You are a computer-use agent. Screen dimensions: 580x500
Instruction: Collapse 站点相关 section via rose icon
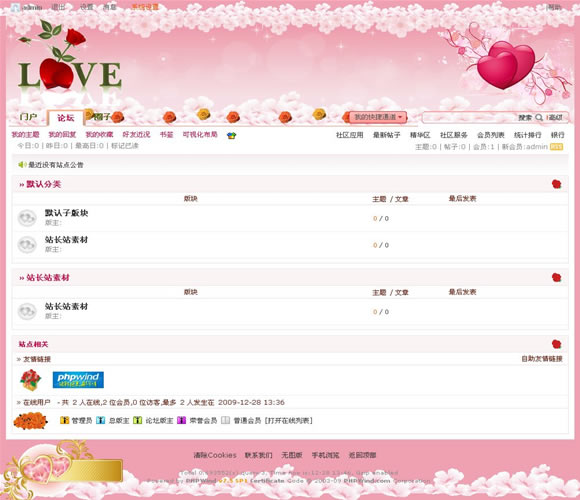point(556,344)
